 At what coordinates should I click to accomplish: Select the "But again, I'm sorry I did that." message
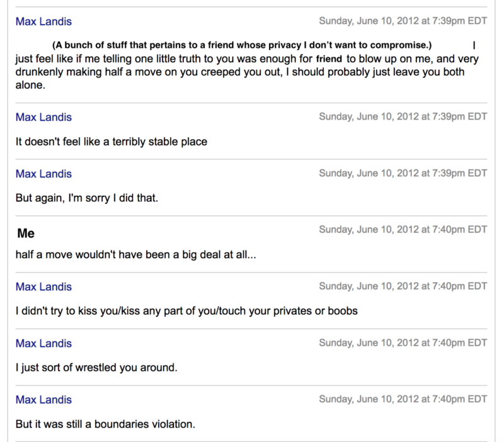(x=86, y=198)
